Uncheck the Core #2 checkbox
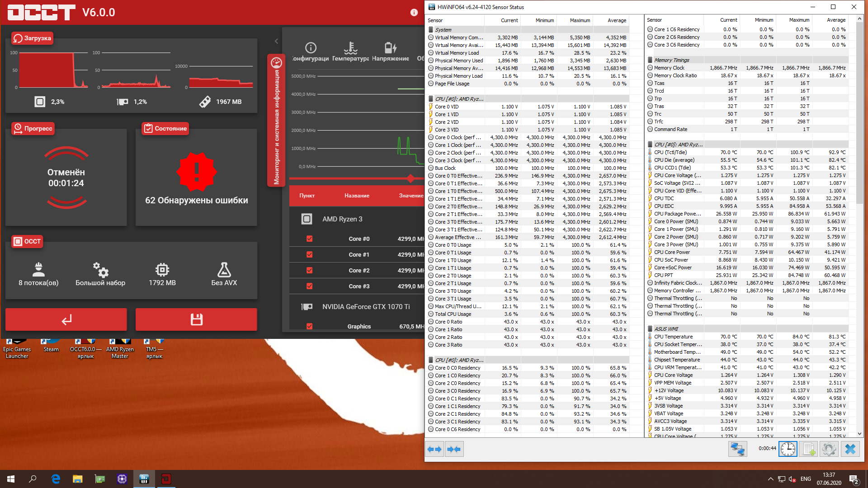Screen dimensions: 868x488 [310, 270]
